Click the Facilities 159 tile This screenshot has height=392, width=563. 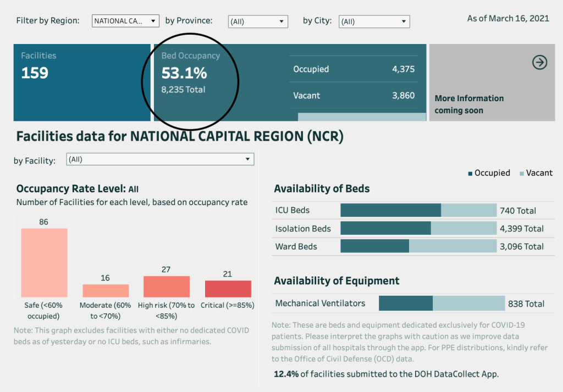pyautogui.click(x=81, y=82)
